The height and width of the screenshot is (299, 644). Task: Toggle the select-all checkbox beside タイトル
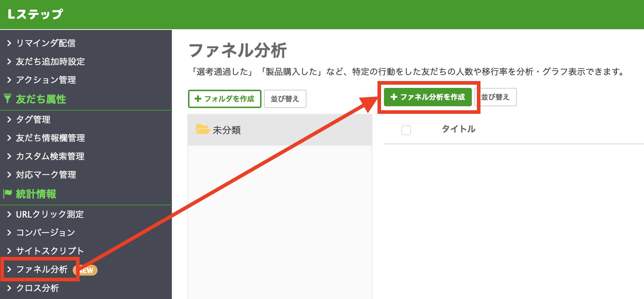tap(406, 130)
